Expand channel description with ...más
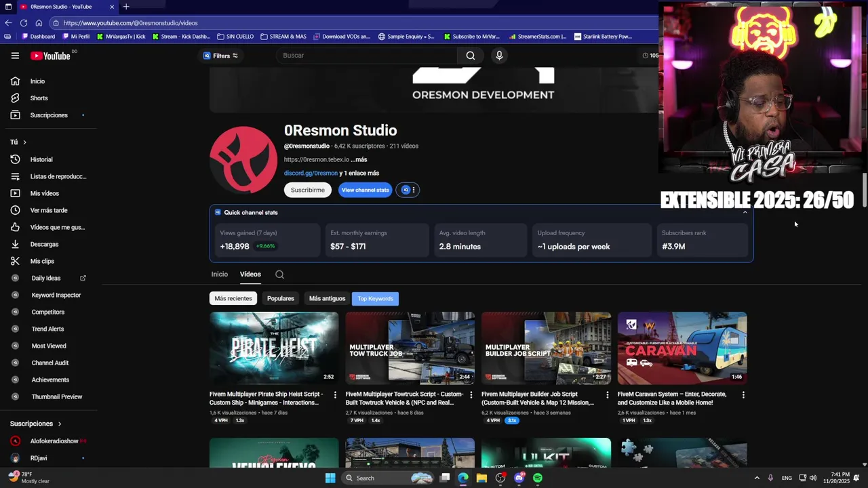868x488 pixels. [x=359, y=159]
